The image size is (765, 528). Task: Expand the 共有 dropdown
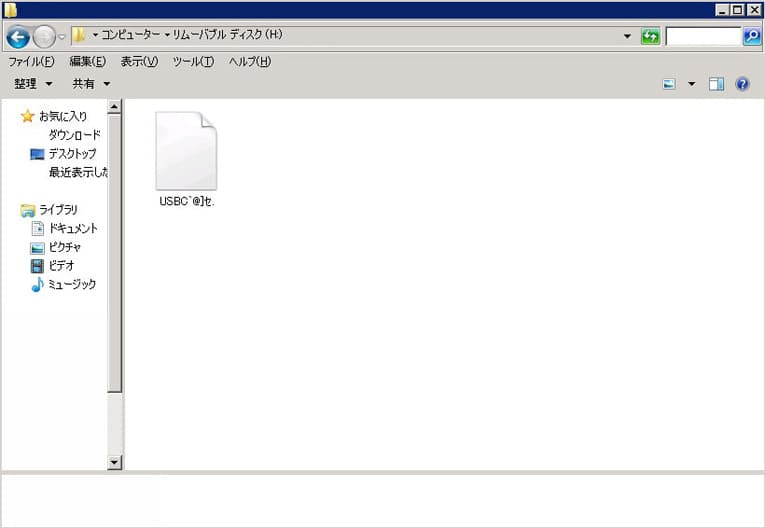coord(91,84)
